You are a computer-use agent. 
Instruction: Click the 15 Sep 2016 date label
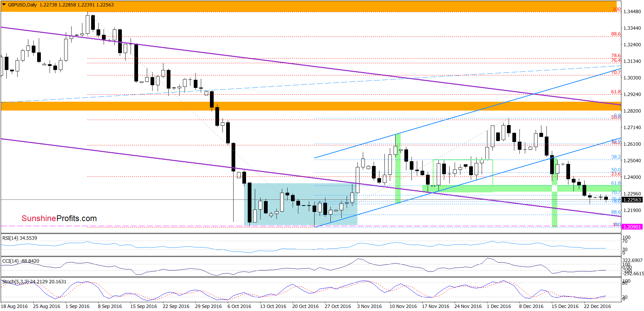[x=144, y=306]
